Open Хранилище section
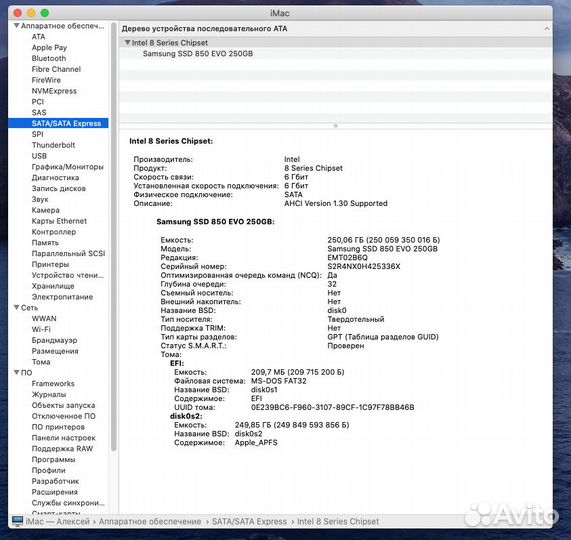Screen dimensions: 571x540 tap(53, 286)
